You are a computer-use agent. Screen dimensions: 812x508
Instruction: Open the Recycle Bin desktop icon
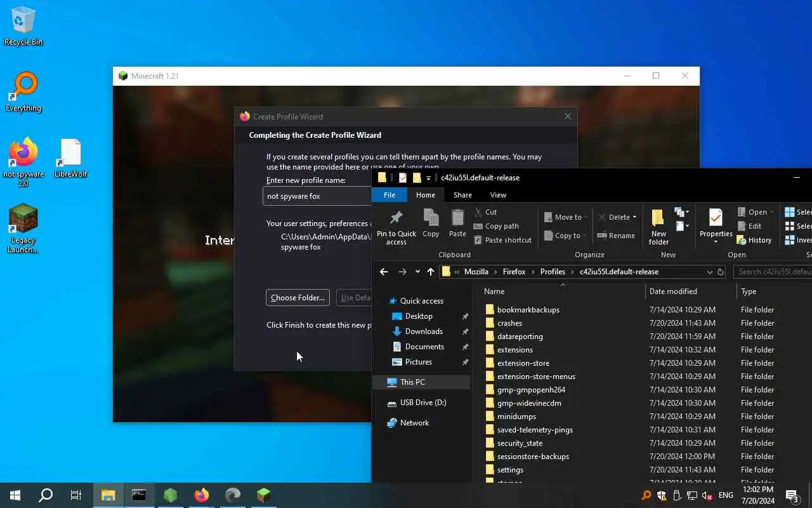23,25
